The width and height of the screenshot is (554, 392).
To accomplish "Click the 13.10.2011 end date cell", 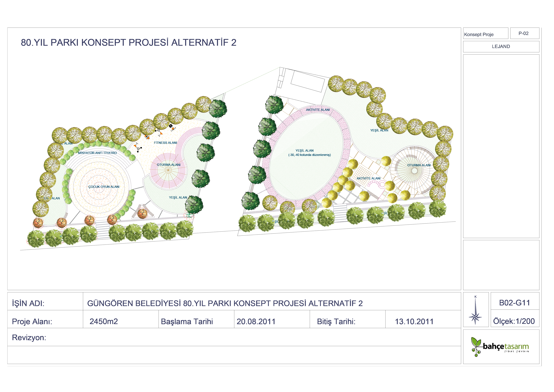I will pos(414,321).
